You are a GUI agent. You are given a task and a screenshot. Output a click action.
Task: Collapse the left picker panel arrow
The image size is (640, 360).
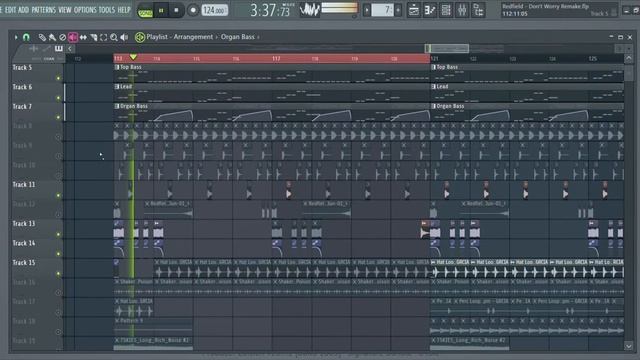click(x=70, y=49)
